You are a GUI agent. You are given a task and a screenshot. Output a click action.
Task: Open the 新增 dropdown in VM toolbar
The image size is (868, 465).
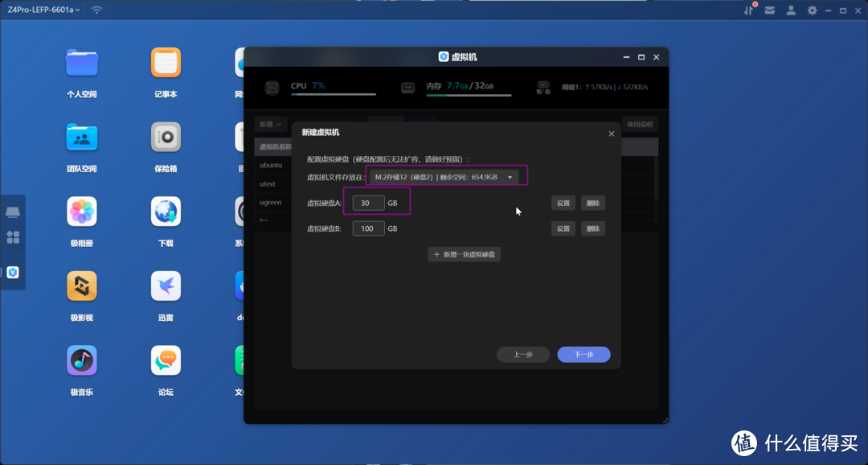click(270, 124)
